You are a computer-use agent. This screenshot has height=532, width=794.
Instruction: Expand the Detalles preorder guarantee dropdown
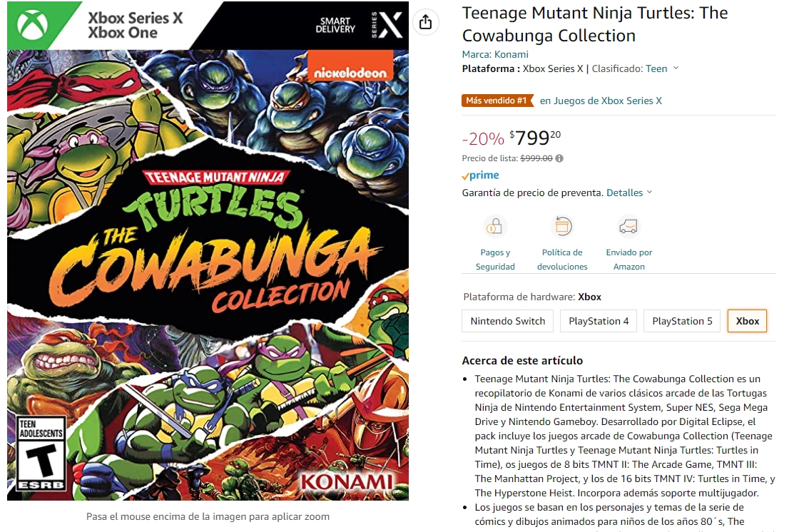coord(625,192)
